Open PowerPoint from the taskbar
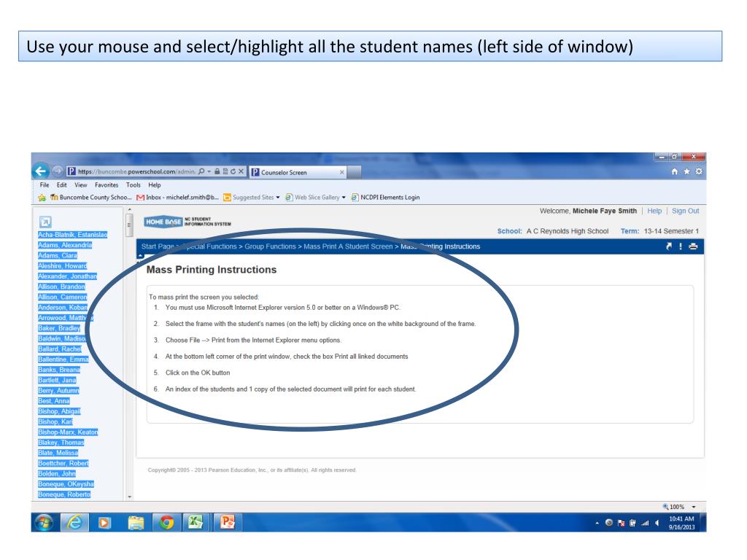747x560 pixels. pyautogui.click(x=228, y=522)
